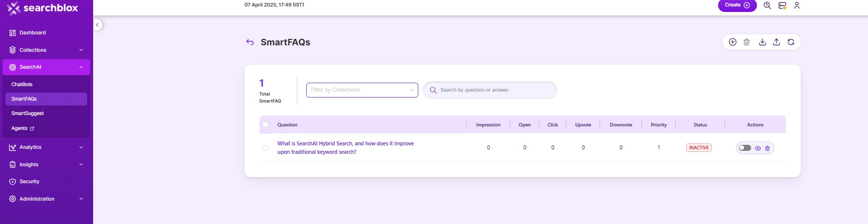This screenshot has width=868, height=224.
Task: Expand the Analytics menu
Action: coord(46,147)
